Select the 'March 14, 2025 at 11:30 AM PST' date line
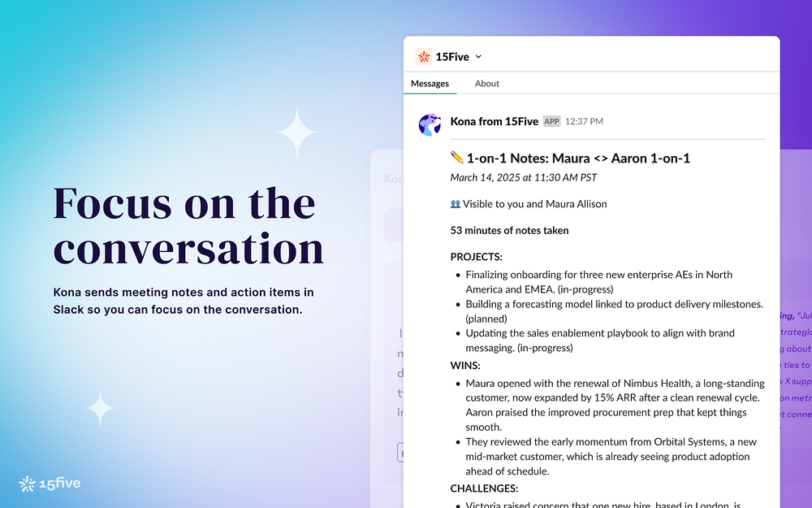Screen dimensions: 812x508 coord(523,177)
